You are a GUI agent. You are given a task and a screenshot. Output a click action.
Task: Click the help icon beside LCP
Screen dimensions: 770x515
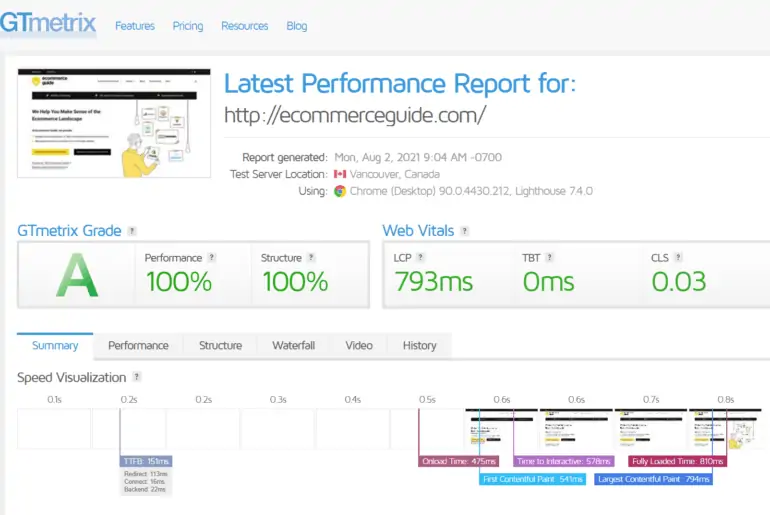point(420,257)
